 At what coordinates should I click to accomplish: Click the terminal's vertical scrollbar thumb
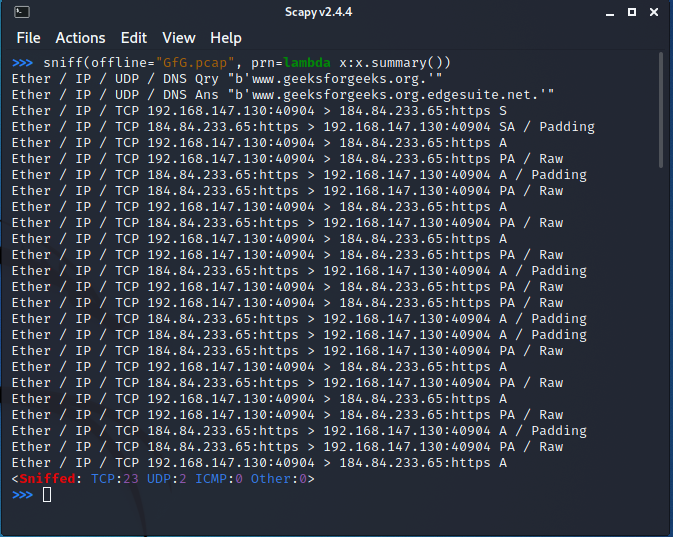tap(661, 112)
